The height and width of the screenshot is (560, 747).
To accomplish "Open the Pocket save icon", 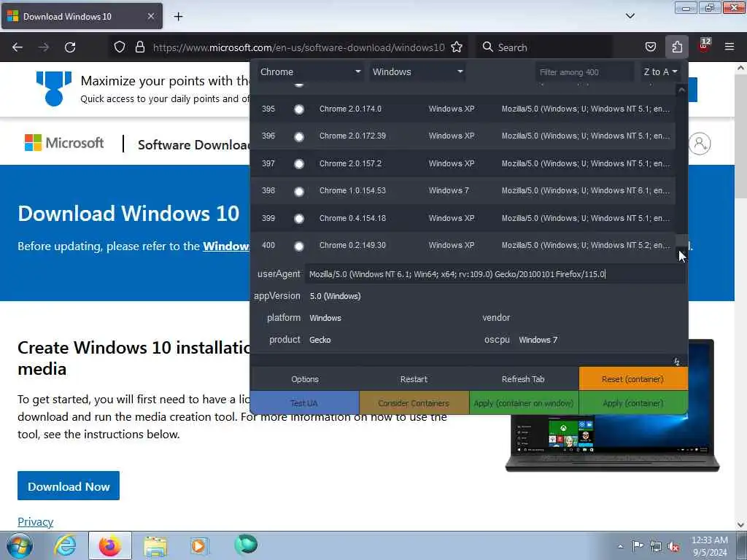I will pyautogui.click(x=650, y=47).
